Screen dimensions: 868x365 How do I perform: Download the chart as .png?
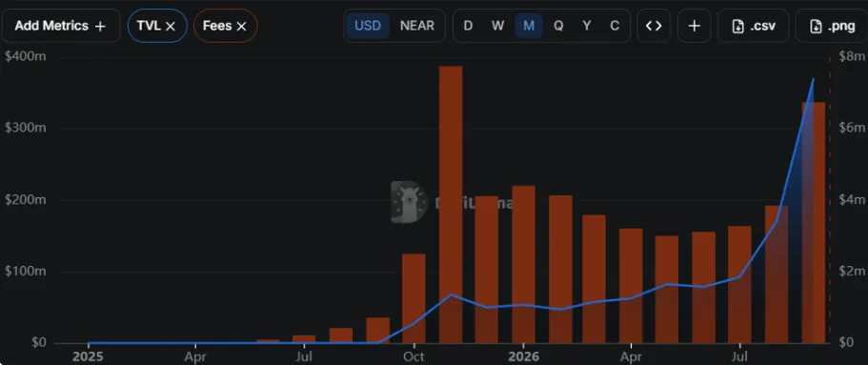[x=832, y=26]
